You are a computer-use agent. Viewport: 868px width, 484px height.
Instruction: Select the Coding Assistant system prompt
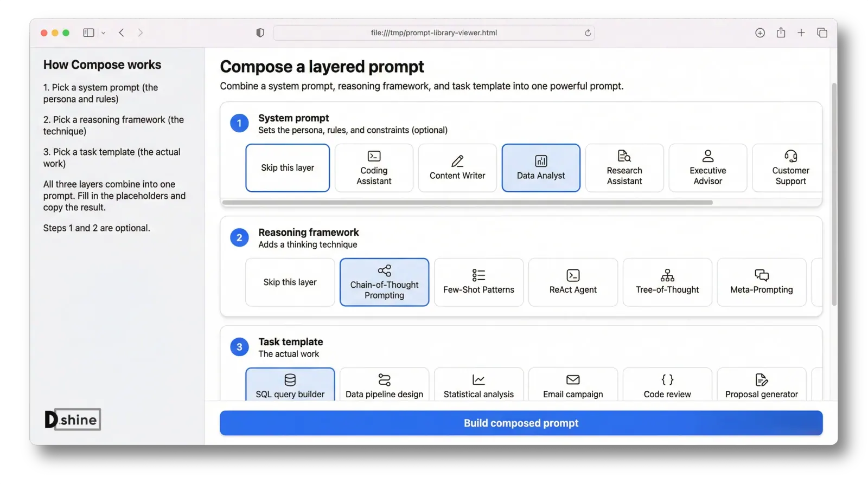(x=374, y=168)
